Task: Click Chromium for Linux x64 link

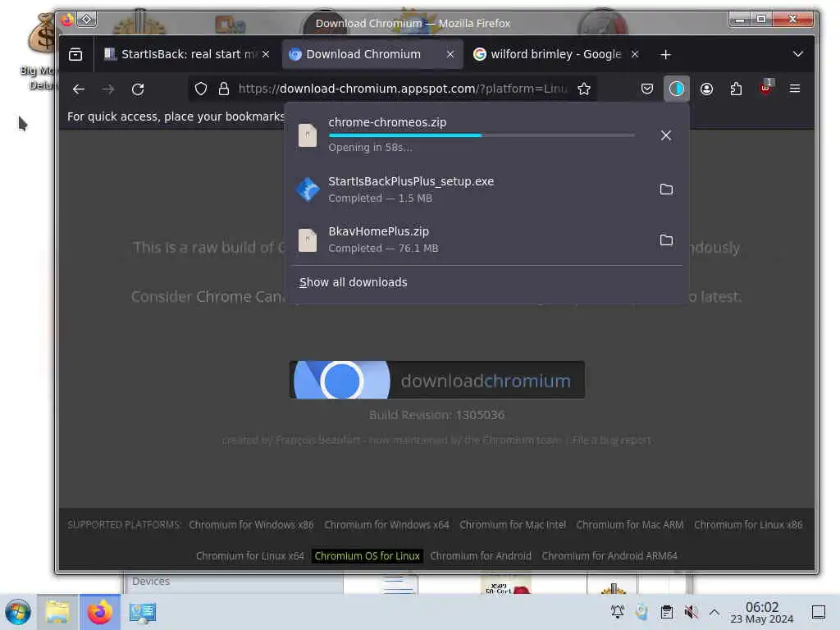Action: (250, 556)
